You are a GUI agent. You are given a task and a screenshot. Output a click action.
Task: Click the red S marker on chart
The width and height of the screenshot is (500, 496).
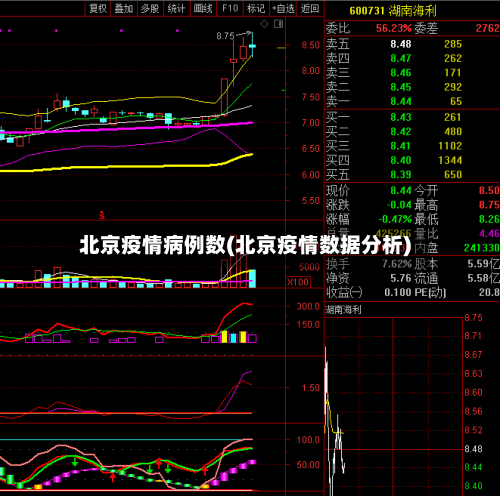102,215
